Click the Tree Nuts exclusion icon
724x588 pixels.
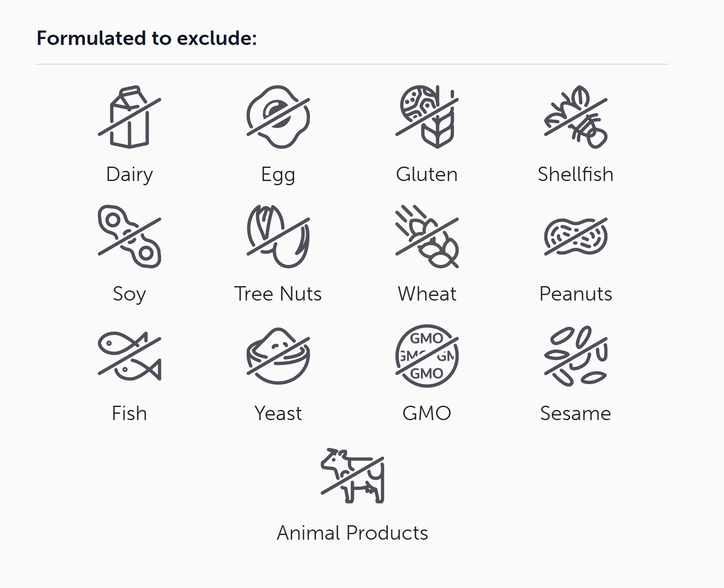278,237
